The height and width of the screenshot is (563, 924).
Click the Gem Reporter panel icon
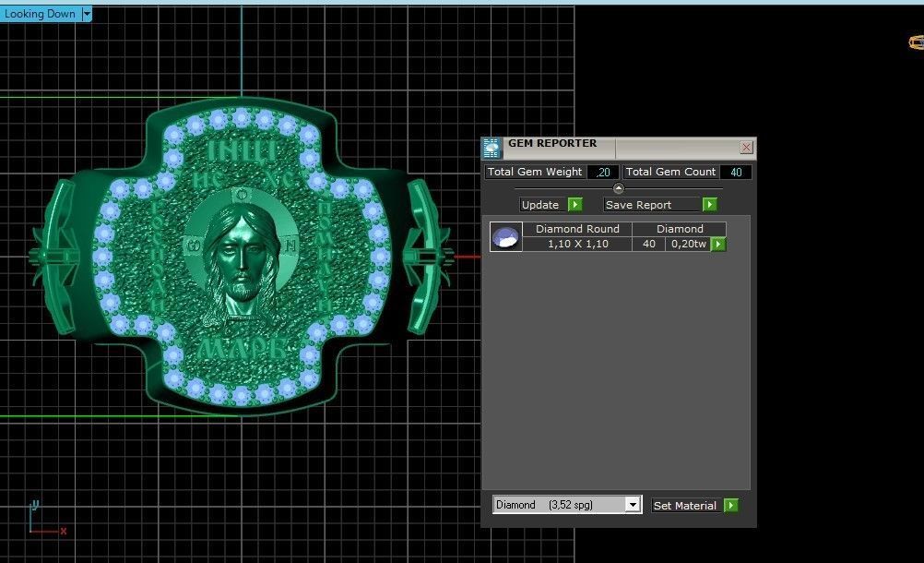point(492,148)
